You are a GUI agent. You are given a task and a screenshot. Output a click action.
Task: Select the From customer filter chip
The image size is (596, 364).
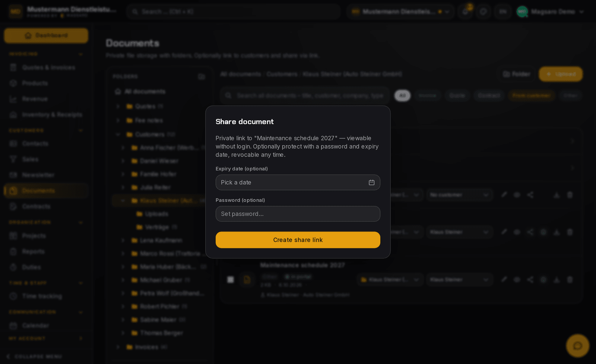point(531,96)
